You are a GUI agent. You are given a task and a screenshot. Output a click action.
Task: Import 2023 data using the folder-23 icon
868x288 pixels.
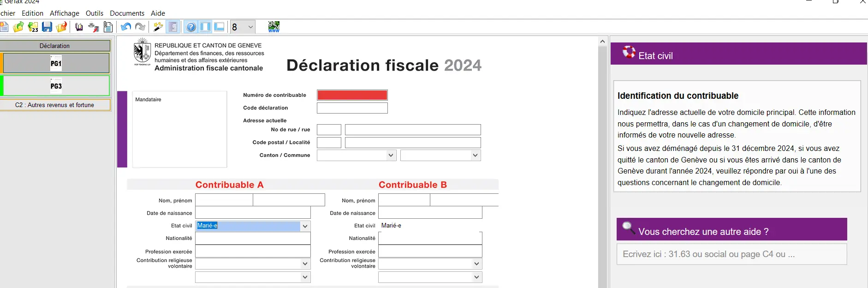tap(33, 27)
